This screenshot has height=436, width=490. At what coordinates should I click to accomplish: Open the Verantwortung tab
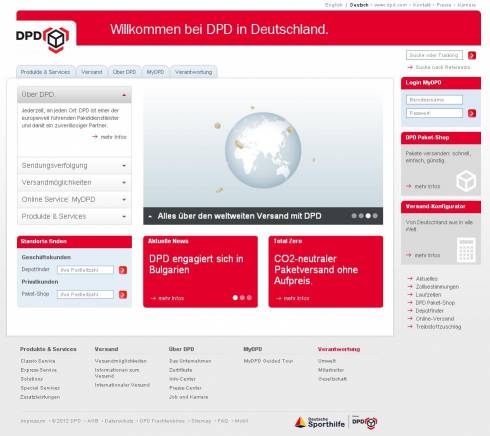tap(194, 72)
